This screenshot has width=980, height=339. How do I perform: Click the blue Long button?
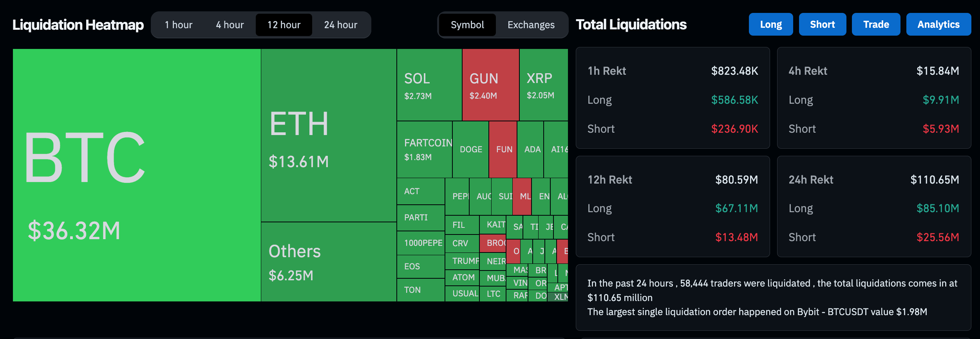770,24
